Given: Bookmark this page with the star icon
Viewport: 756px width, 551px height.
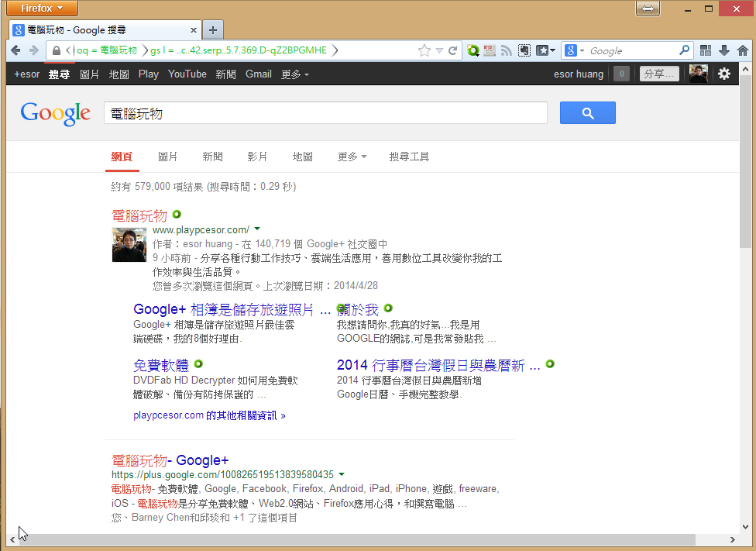Looking at the screenshot, I should 424,50.
